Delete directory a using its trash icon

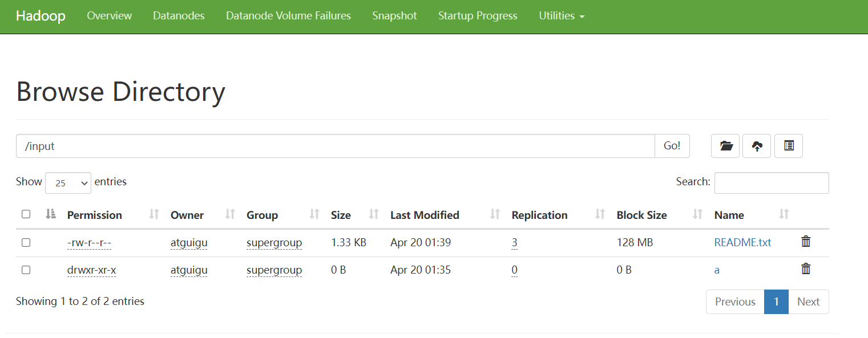tap(806, 269)
